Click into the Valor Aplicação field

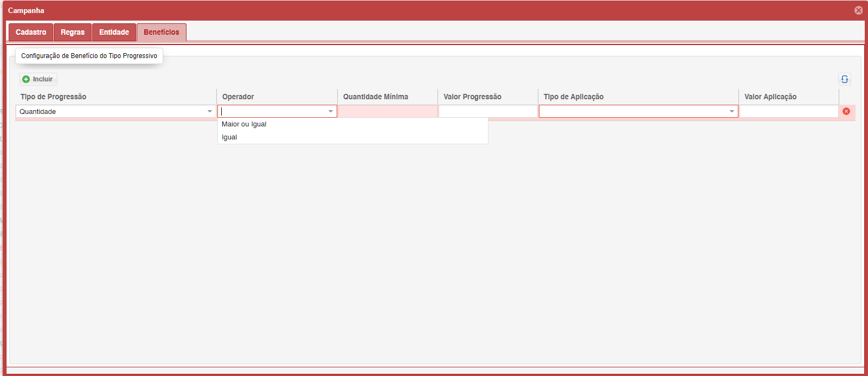point(788,111)
